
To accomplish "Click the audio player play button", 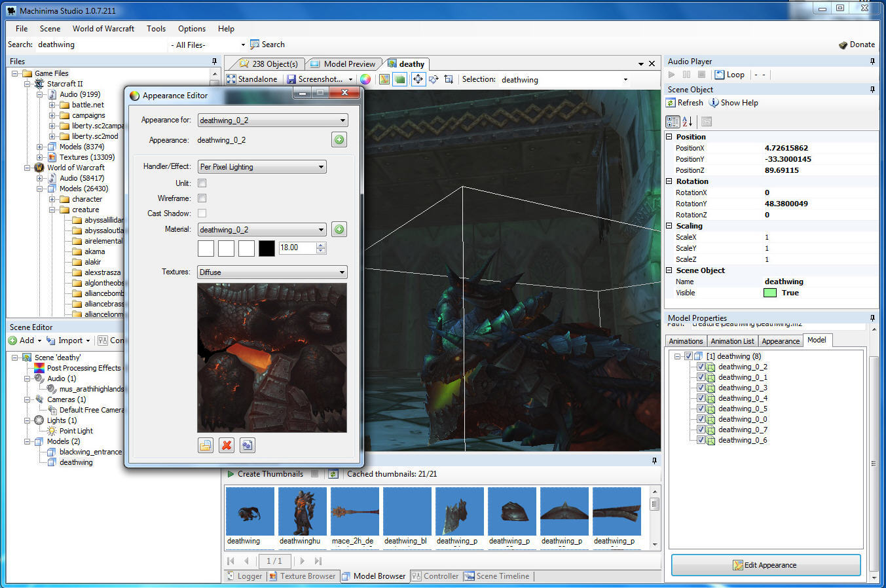I will tap(672, 75).
